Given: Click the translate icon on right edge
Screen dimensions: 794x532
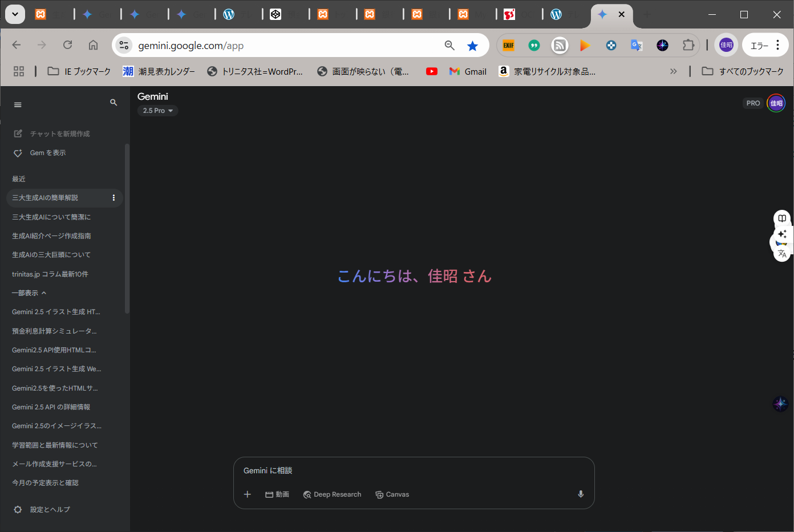Looking at the screenshot, I should click(x=782, y=254).
